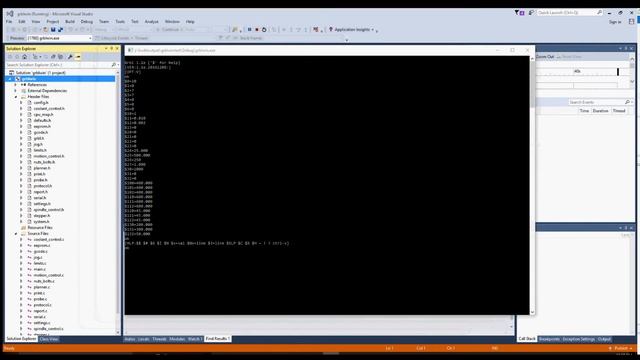Click the console window vertical scrollbar
The width and height of the screenshot is (640, 360).
[x=532, y=186]
